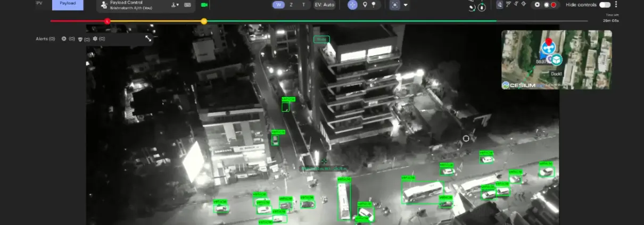This screenshot has width=644, height=225.
Task: Select the T thermal camera mode
Action: click(x=303, y=5)
